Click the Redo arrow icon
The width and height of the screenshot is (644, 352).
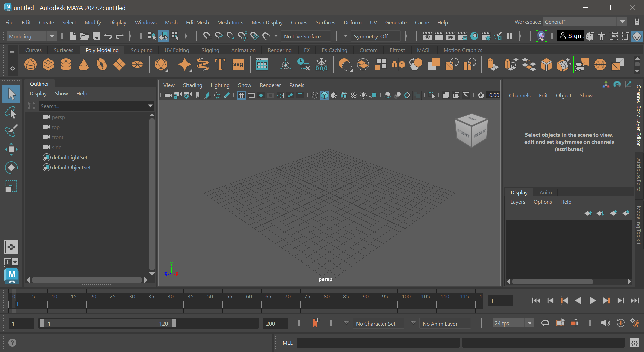click(x=120, y=36)
